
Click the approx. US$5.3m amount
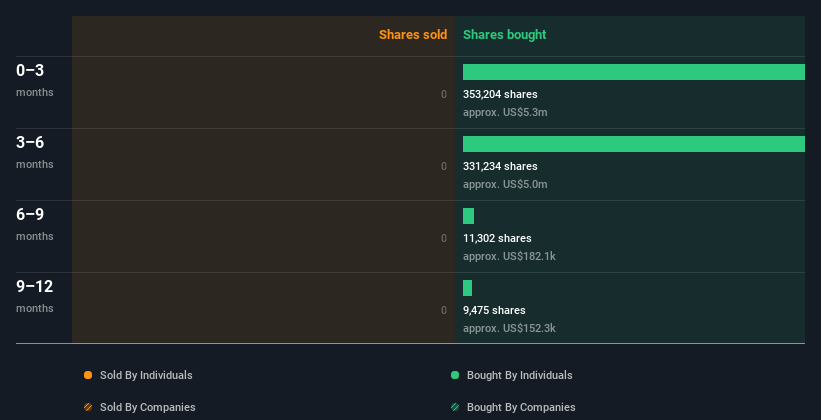pyautogui.click(x=505, y=112)
